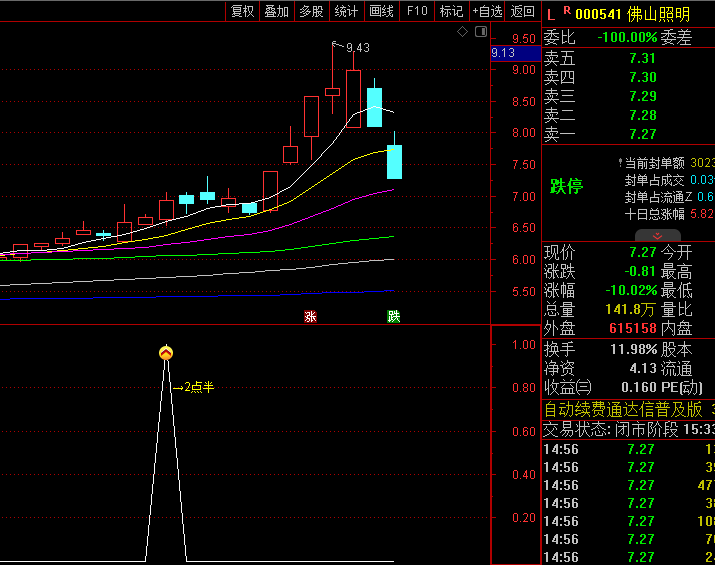Image resolution: width=715 pixels, height=565 pixels.
Task: Click the 9.13 price label on axis
Action: click(x=504, y=53)
